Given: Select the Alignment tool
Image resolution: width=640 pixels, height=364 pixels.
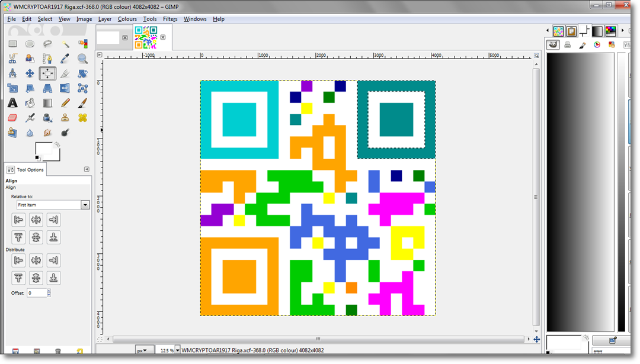Looking at the screenshot, I should coord(47,73).
